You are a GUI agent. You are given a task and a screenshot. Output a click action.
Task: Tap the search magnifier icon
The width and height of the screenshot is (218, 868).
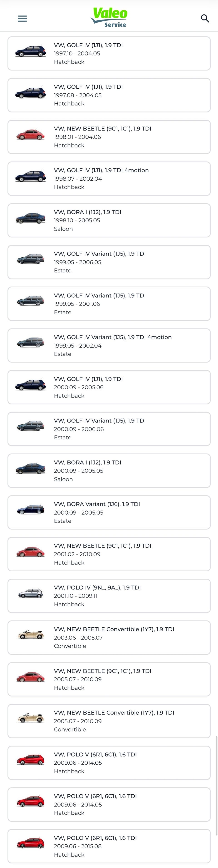click(205, 19)
